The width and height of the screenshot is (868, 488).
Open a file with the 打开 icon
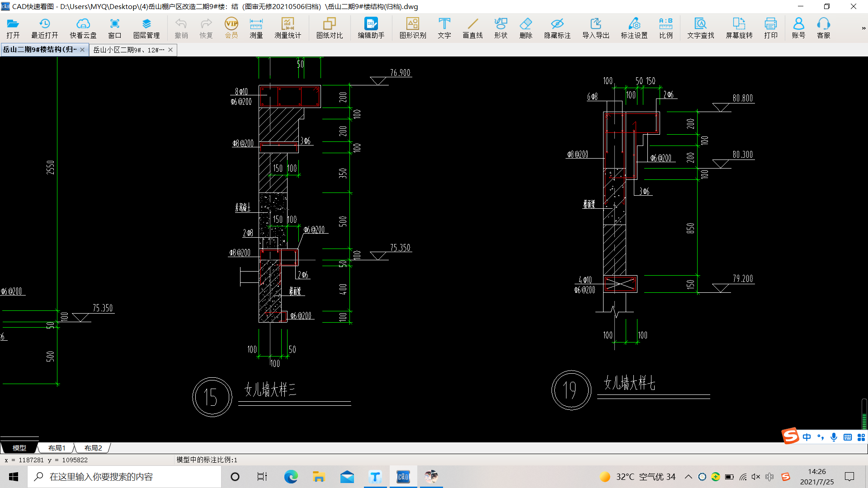coord(13,28)
